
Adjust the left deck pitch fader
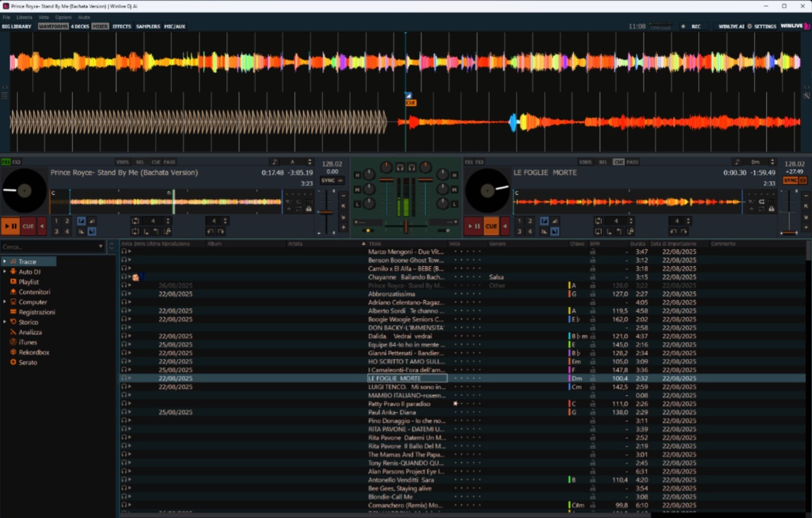(326, 212)
